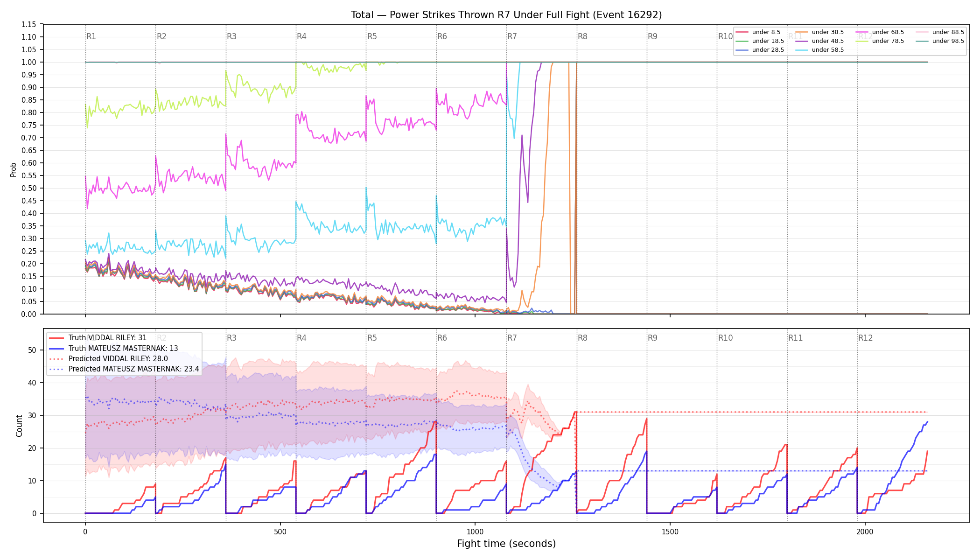Click the "1.15" probability axis tick label
Screen dimensions: 980x560
pos(29,24)
